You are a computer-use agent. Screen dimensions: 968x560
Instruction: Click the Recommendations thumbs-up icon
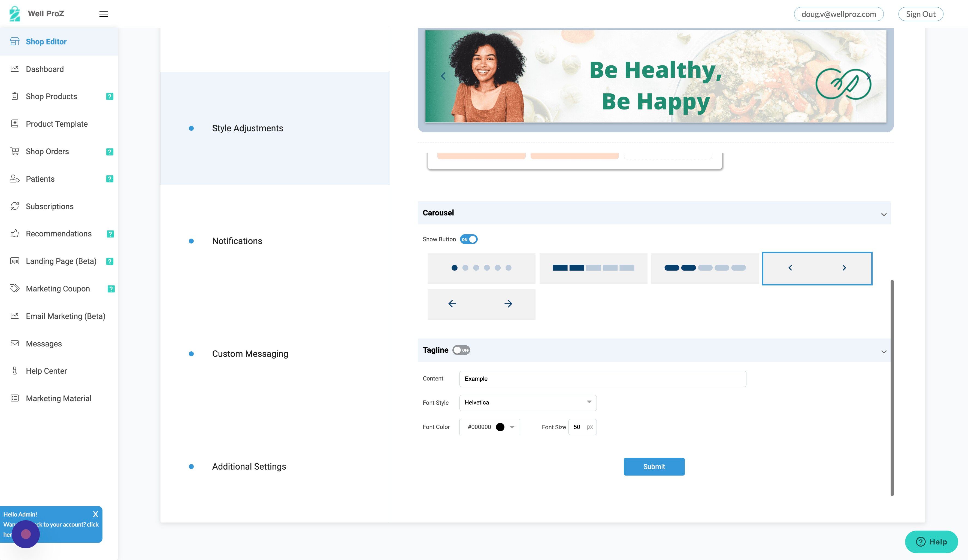tap(15, 234)
